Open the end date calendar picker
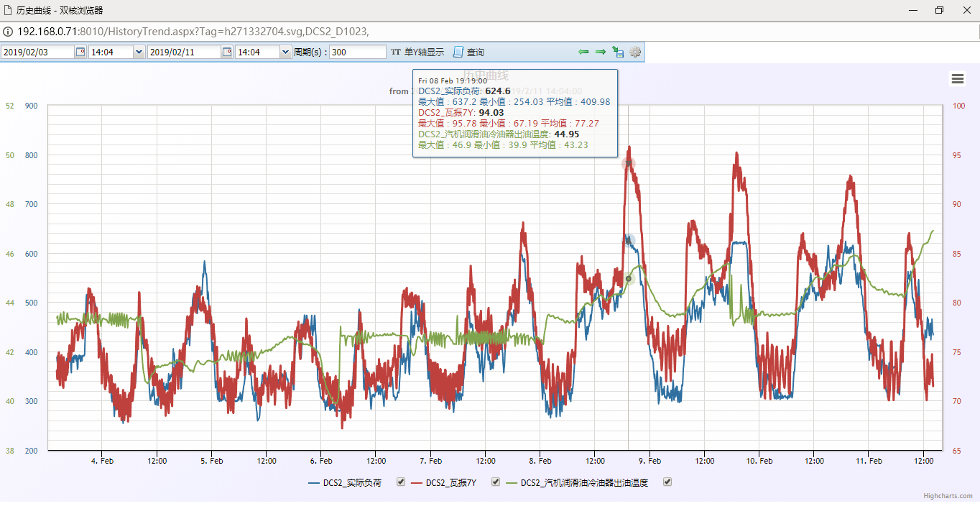980x519 pixels. (x=227, y=52)
